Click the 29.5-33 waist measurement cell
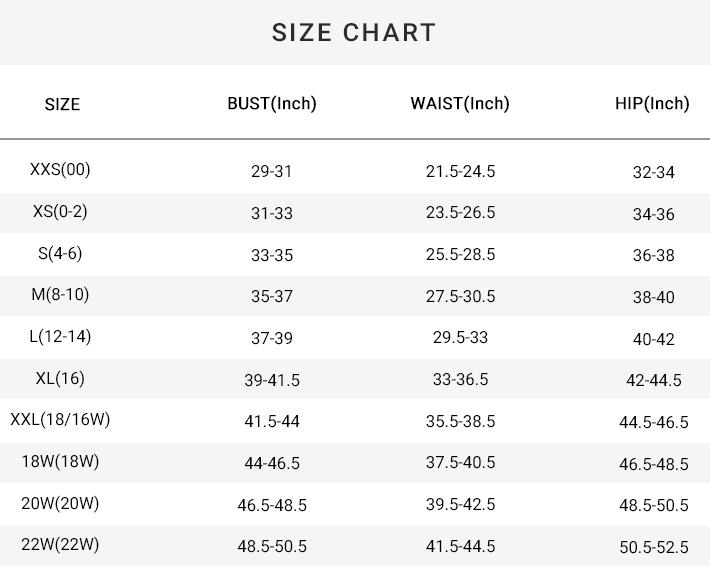710x574 pixels. point(460,338)
